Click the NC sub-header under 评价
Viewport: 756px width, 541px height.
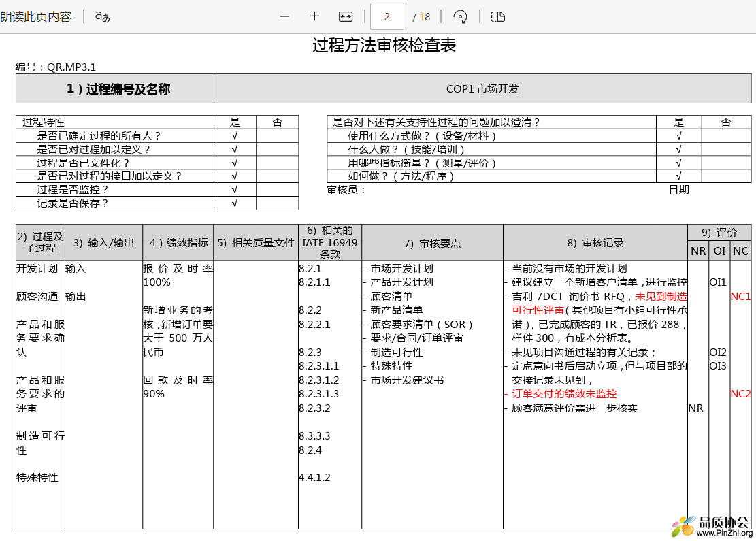[740, 250]
